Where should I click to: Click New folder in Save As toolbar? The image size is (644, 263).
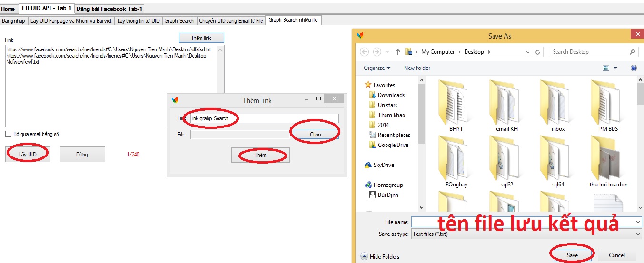[x=417, y=68]
